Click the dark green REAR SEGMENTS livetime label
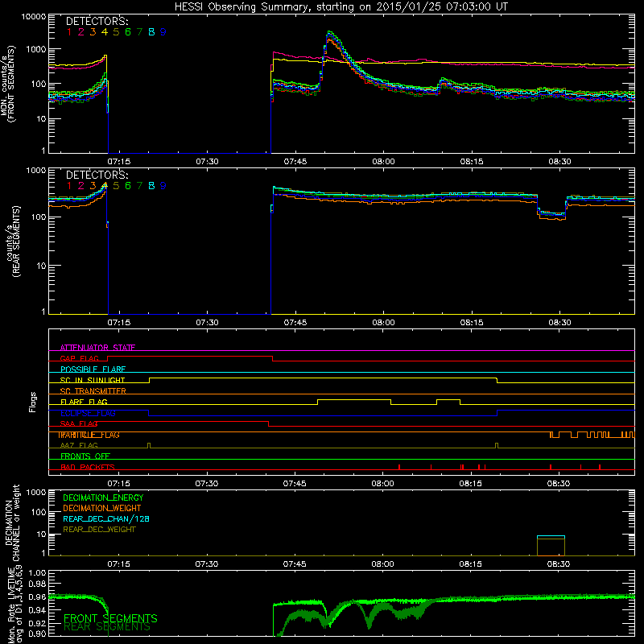This screenshot has height=644, width=644. point(107,627)
